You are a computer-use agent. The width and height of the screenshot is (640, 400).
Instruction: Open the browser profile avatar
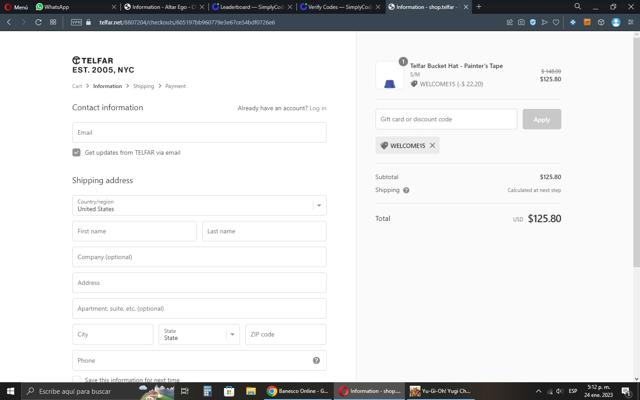click(x=616, y=22)
